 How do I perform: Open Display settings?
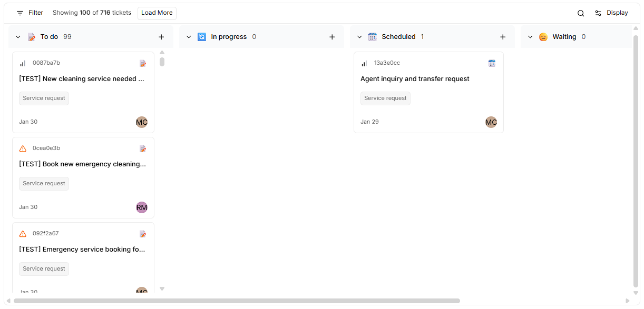(x=611, y=13)
